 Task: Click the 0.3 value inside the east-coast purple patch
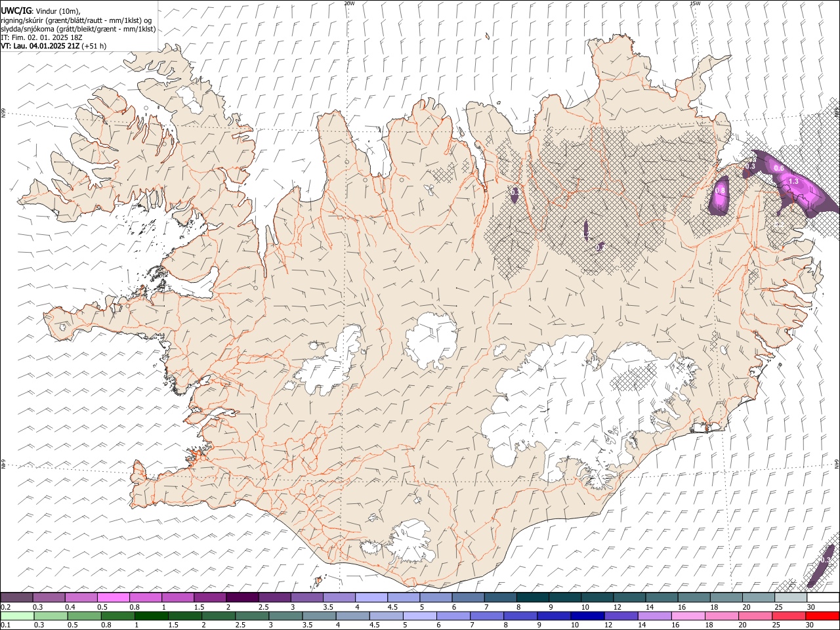(x=749, y=167)
